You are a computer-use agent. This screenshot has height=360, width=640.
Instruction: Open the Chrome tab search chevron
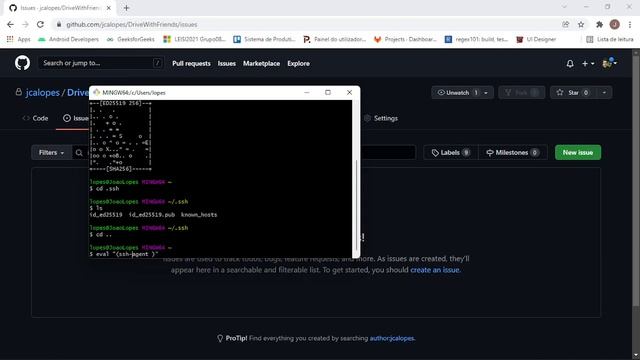(x=564, y=7)
